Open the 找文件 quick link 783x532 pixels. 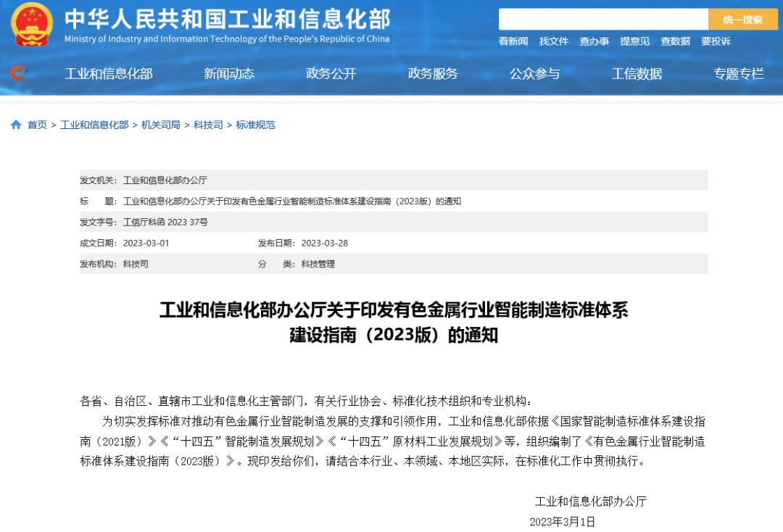554,41
